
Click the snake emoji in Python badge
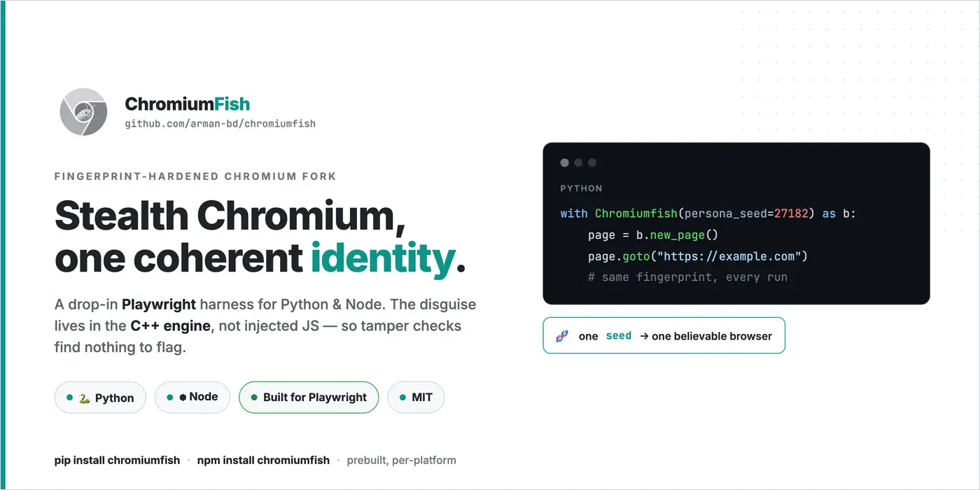(x=85, y=398)
